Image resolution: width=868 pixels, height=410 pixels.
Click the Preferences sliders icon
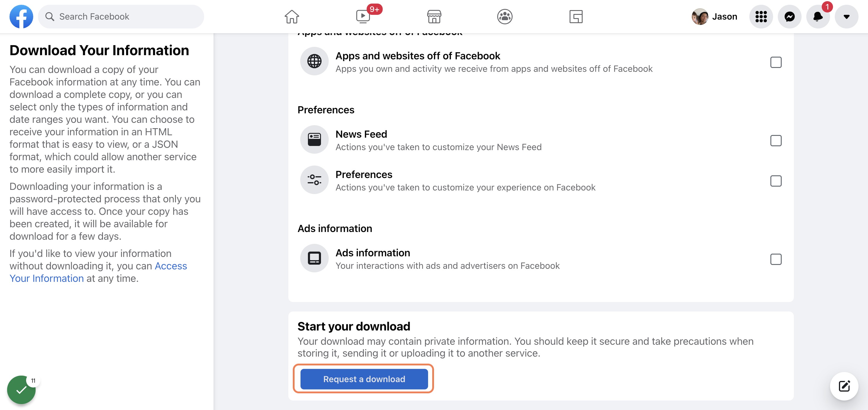click(x=314, y=180)
